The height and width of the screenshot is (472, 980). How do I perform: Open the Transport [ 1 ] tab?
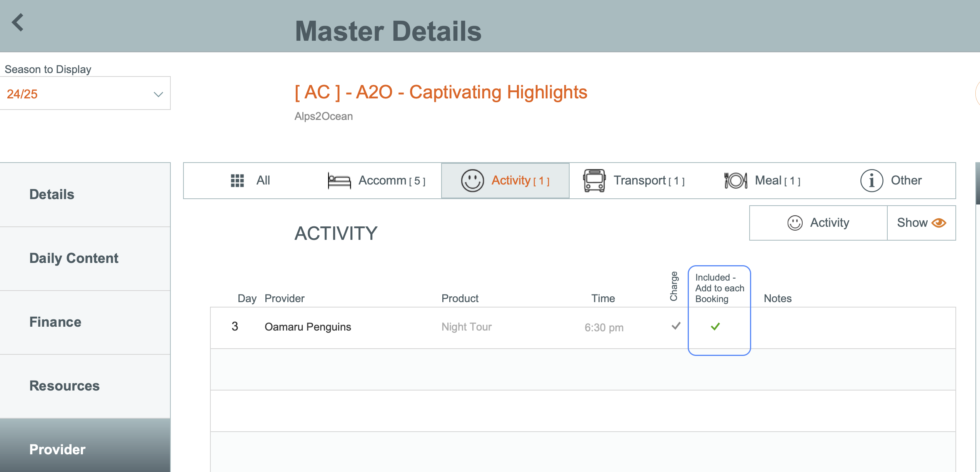(633, 180)
